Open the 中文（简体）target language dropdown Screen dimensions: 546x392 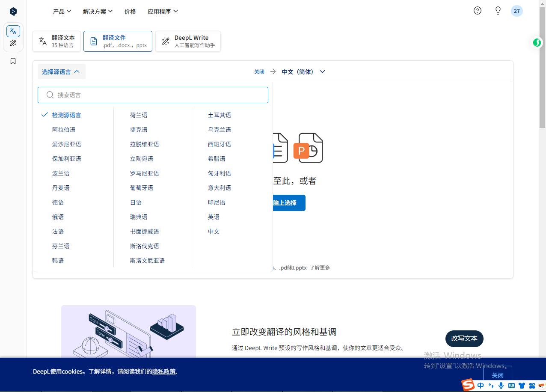[x=303, y=72]
